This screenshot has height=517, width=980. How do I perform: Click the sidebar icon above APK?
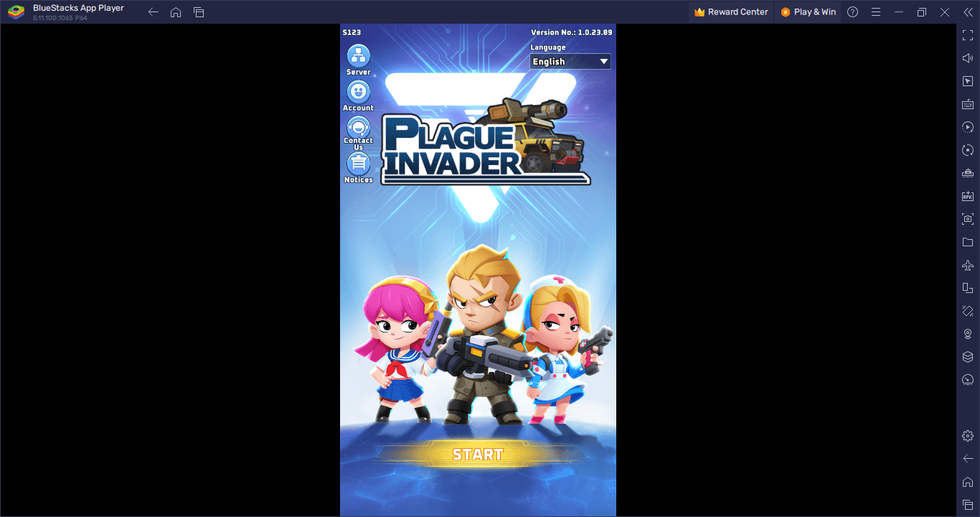(968, 173)
